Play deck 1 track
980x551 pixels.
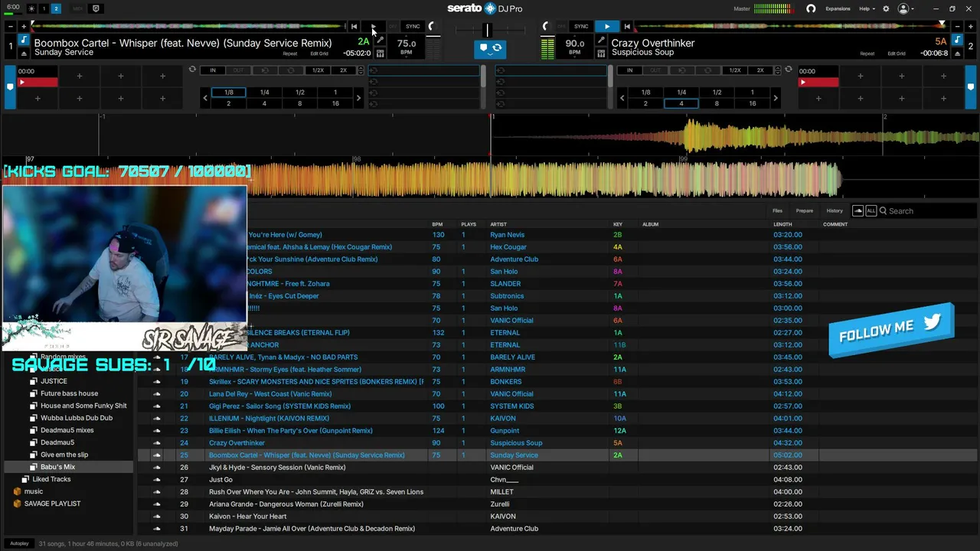[x=373, y=26]
